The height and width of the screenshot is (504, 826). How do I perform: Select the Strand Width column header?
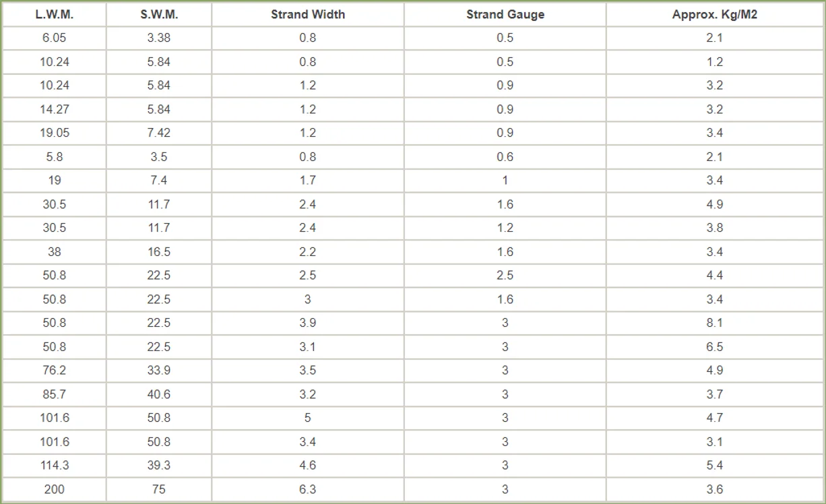(x=308, y=14)
